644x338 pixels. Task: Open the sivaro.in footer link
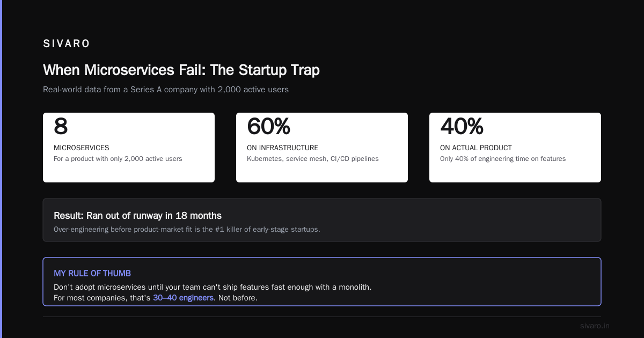(x=595, y=326)
